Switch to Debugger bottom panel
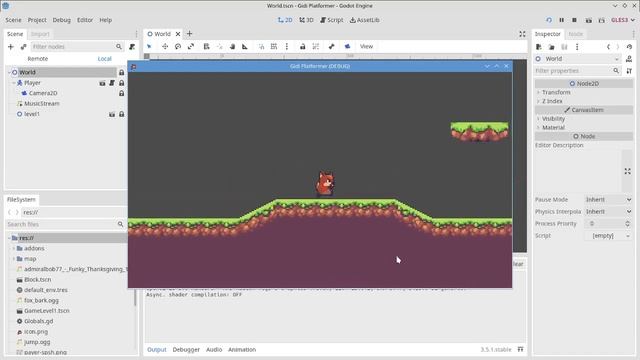Image resolution: width=640 pixels, height=360 pixels. tap(186, 349)
